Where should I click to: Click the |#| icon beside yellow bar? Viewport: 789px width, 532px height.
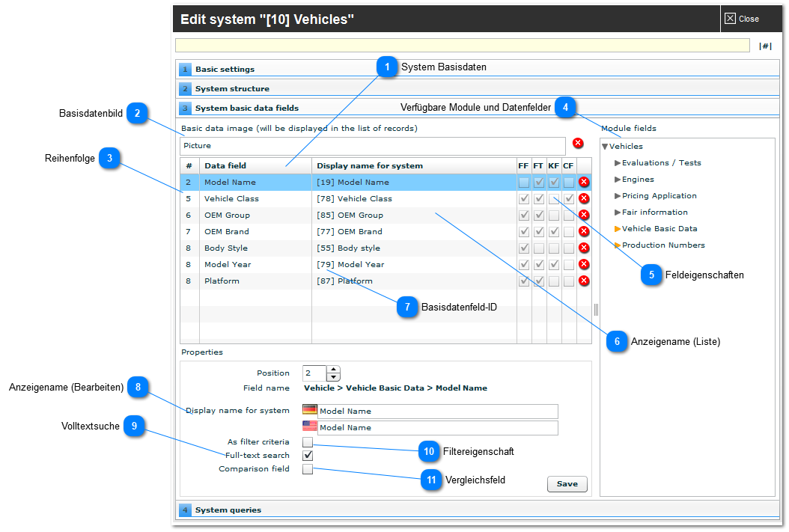(x=765, y=46)
